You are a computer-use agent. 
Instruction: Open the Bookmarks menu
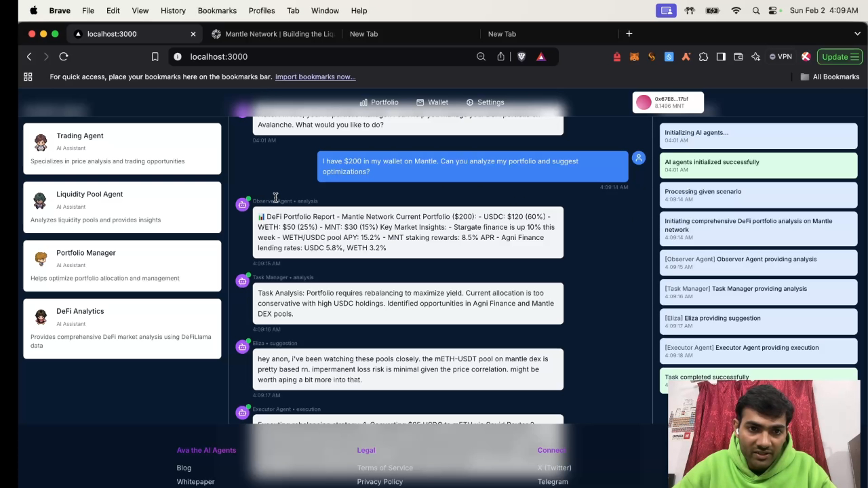(x=217, y=10)
